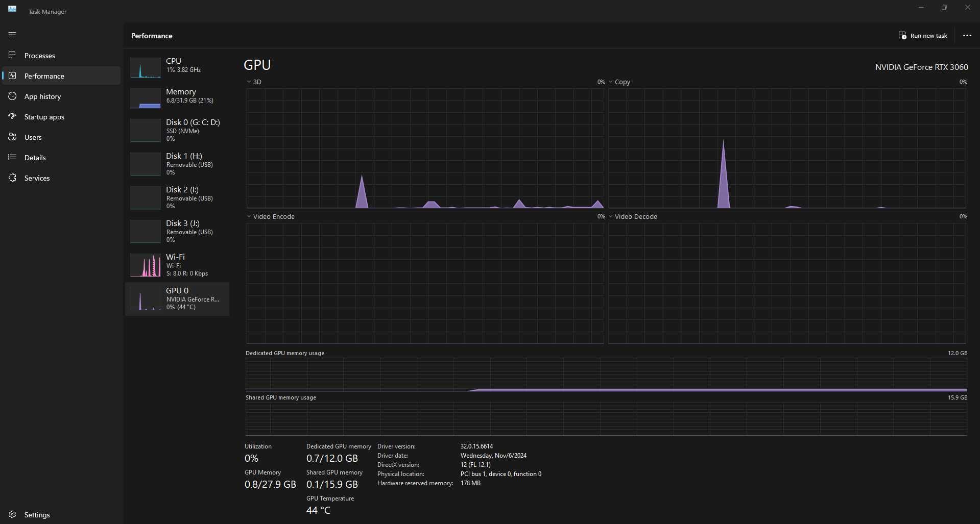Click shared GPU memory 0.1/15.9 GB
This screenshot has height=524, width=980.
point(332,484)
